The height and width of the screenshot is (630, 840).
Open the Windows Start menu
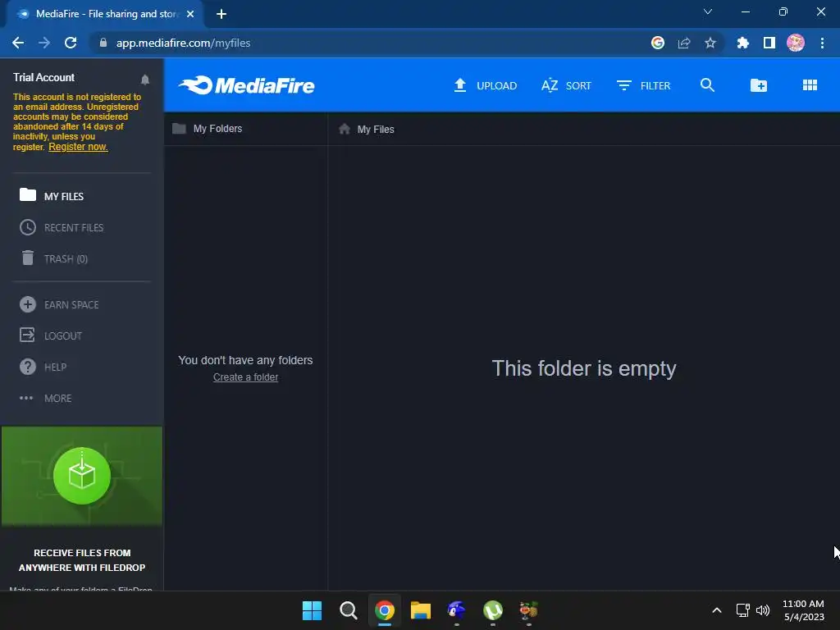[312, 610]
